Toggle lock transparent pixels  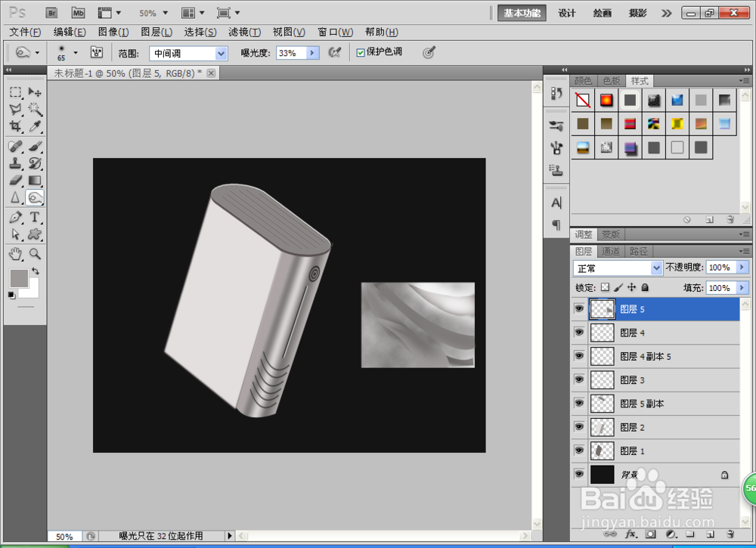pos(605,287)
